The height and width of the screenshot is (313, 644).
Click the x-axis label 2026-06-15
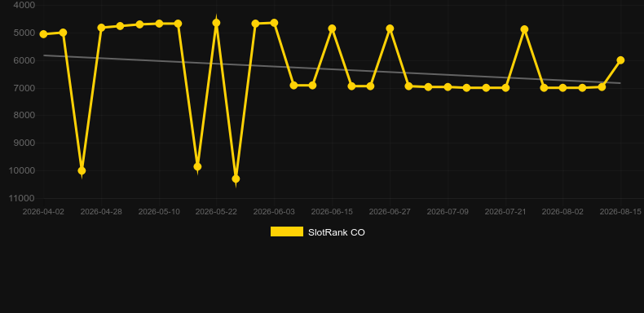(x=332, y=212)
